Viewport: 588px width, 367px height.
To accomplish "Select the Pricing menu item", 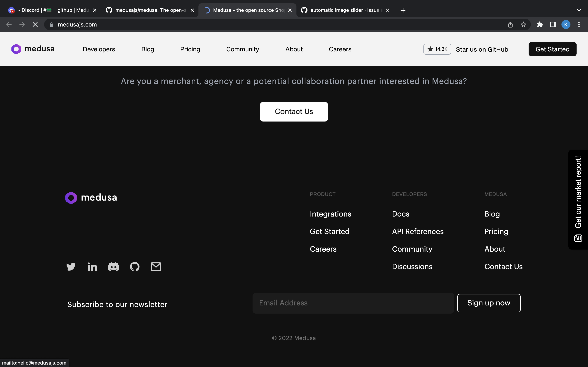I will (190, 49).
